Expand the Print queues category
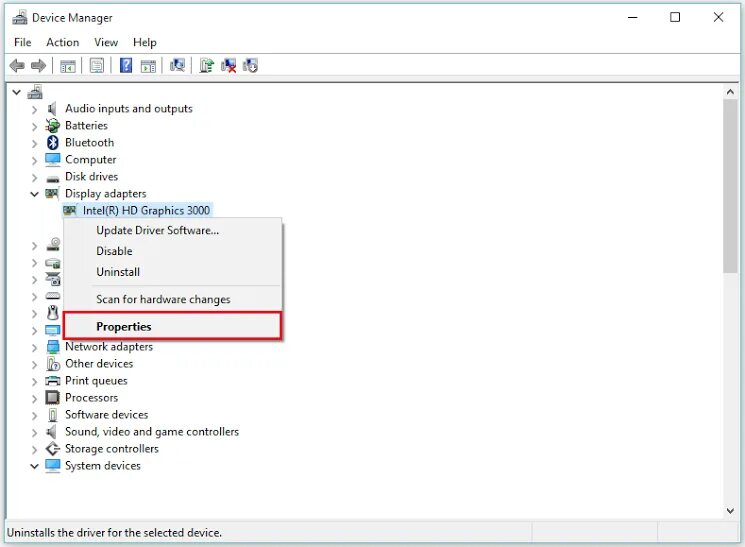 [34, 382]
